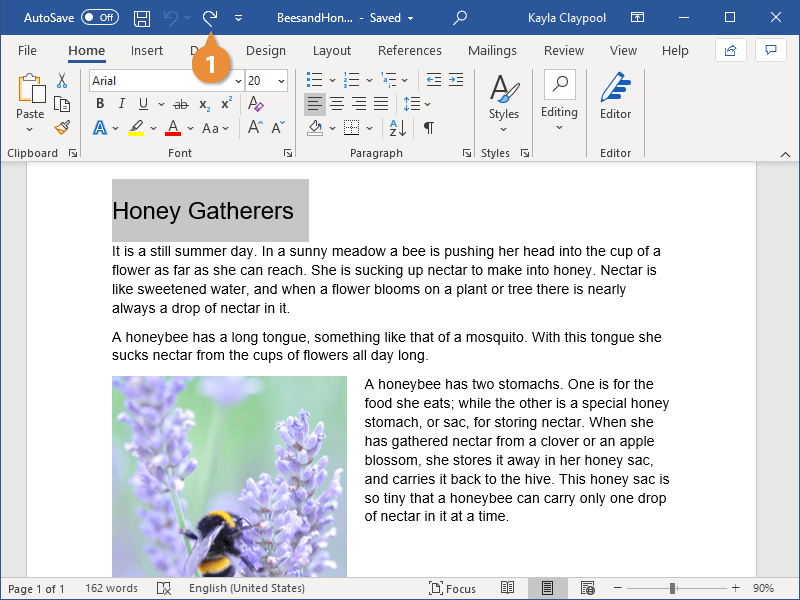The height and width of the screenshot is (600, 800).
Task: Open the References tab
Action: click(409, 51)
